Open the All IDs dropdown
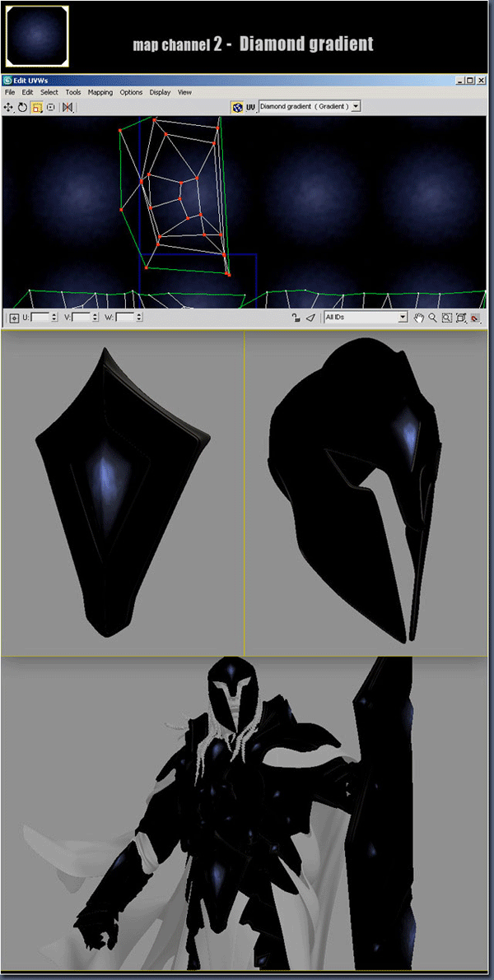 coord(366,318)
